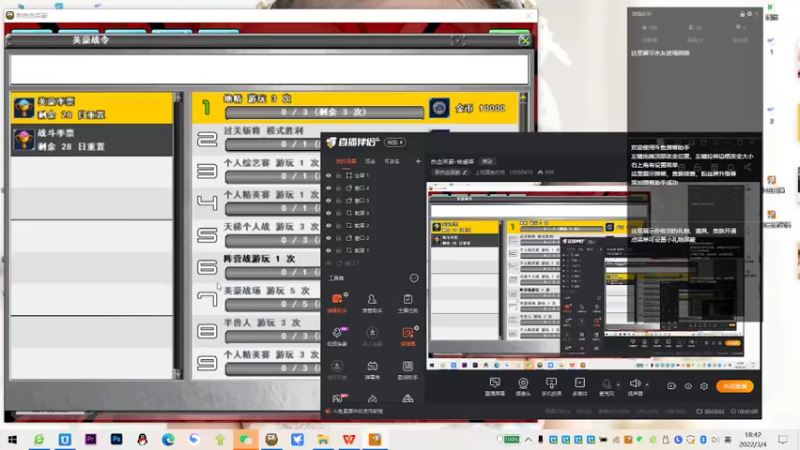
Task: Open the orange tool in the second toolbox row
Action: click(408, 336)
